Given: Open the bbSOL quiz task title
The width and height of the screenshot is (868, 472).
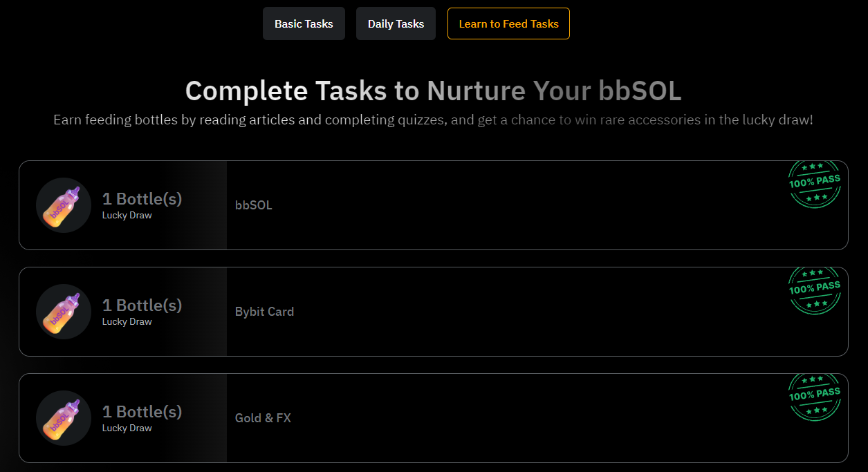Looking at the screenshot, I should click(254, 205).
